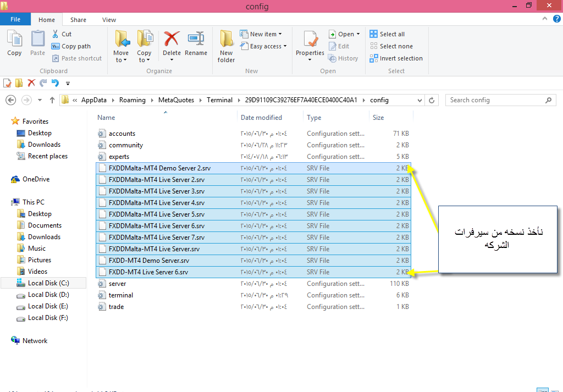The width and height of the screenshot is (563, 392).
Task: Open the Open button dropdown arrow
Action: click(x=358, y=34)
